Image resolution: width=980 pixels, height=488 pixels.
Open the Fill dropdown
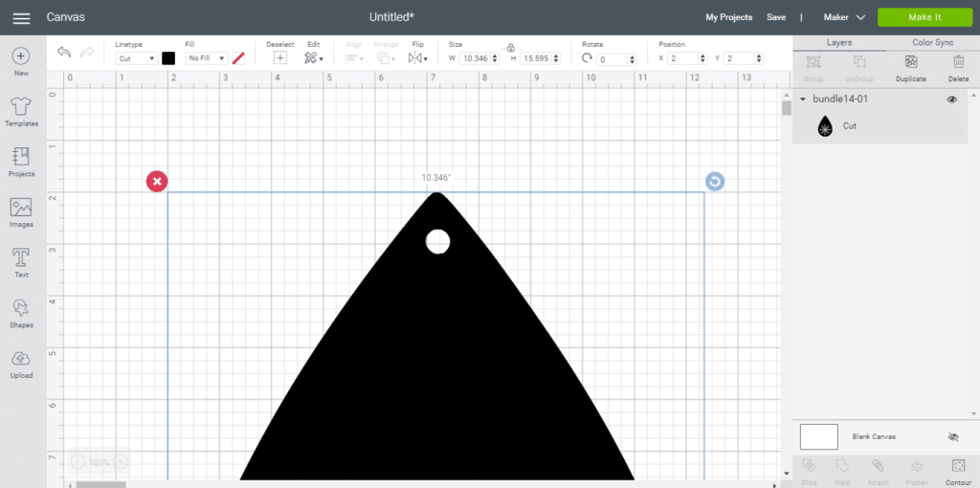coord(206,58)
